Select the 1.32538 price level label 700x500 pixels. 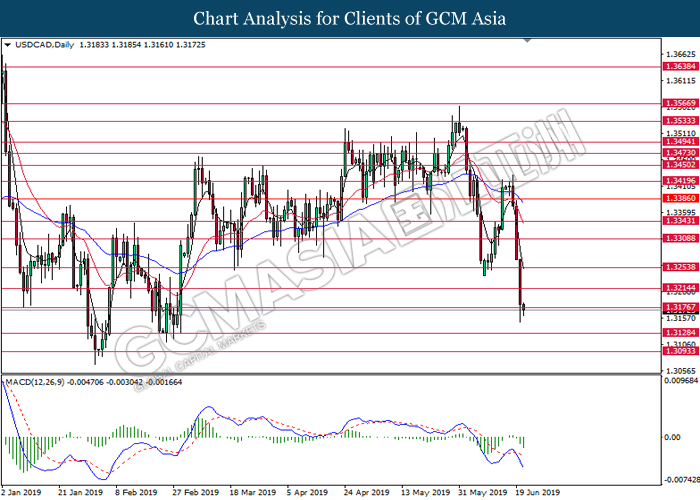pyautogui.click(x=680, y=267)
